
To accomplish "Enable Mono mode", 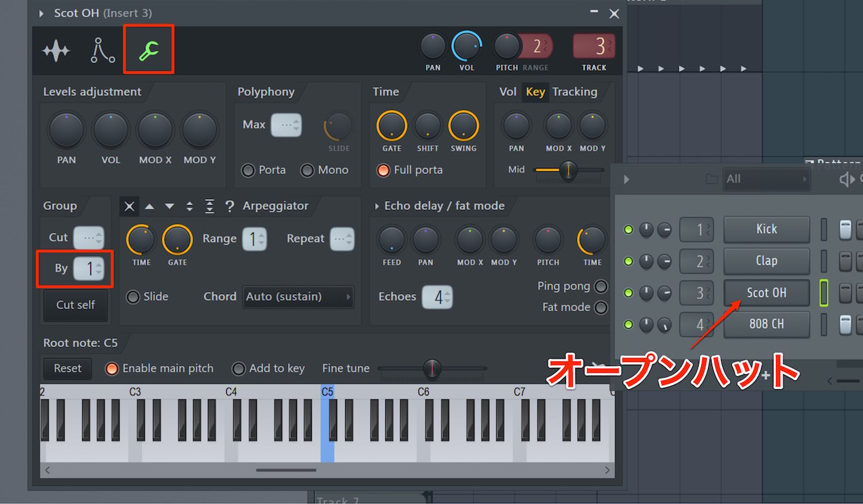I will tap(308, 170).
